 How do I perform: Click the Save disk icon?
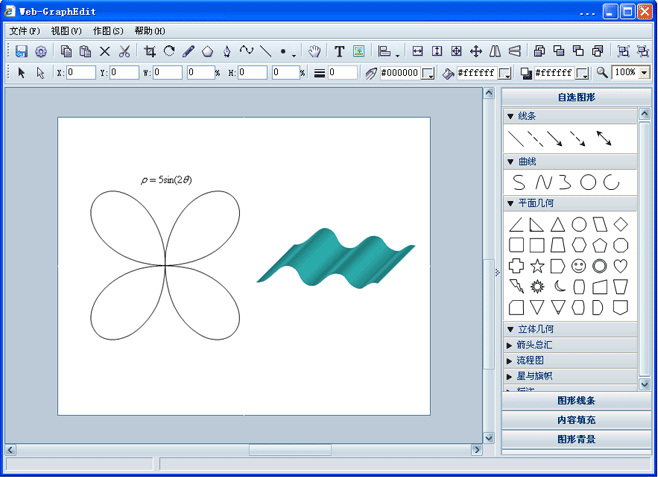[x=21, y=51]
